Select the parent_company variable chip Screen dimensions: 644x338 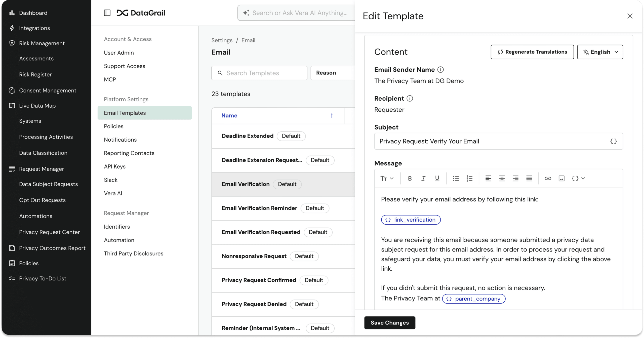(474, 299)
